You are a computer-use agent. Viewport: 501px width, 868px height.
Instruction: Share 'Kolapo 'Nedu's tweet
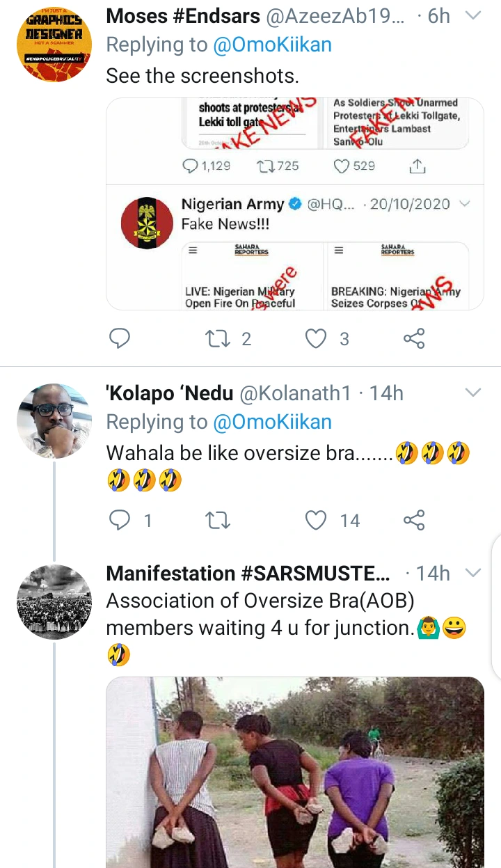(414, 519)
